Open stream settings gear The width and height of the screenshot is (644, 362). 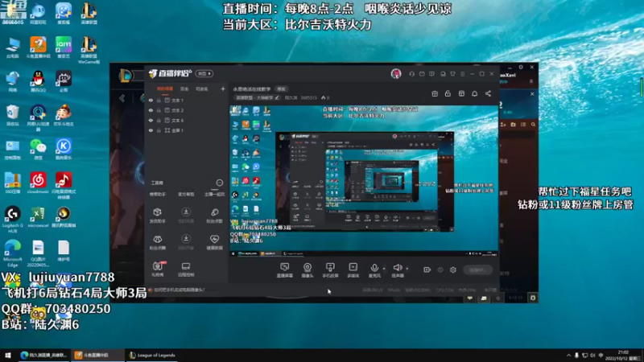[453, 269]
